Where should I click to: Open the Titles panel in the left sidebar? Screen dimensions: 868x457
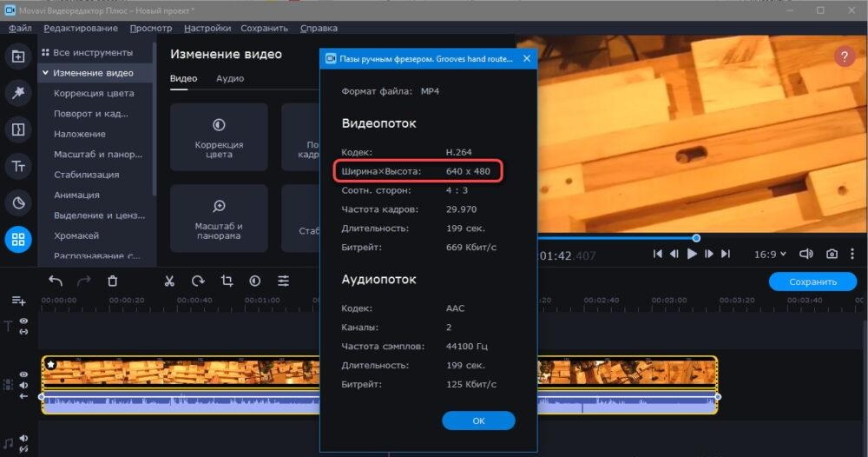[x=17, y=165]
